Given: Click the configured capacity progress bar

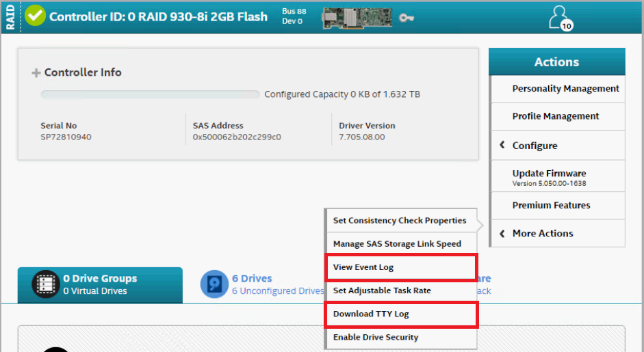Looking at the screenshot, I should [x=150, y=94].
